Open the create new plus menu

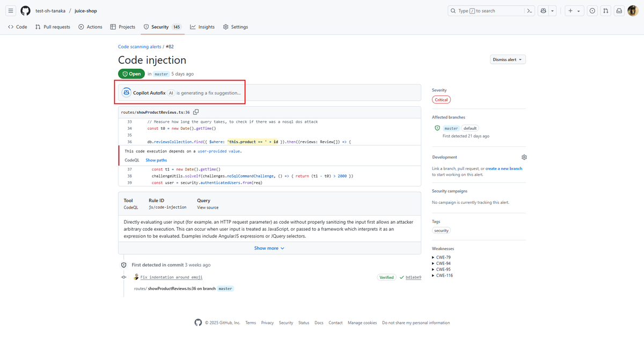(574, 11)
